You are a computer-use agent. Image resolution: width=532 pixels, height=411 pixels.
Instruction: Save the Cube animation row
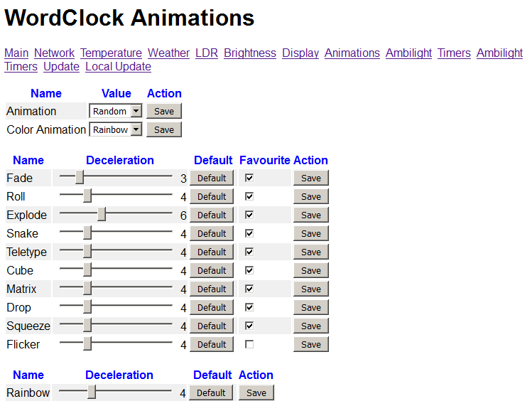[311, 271]
